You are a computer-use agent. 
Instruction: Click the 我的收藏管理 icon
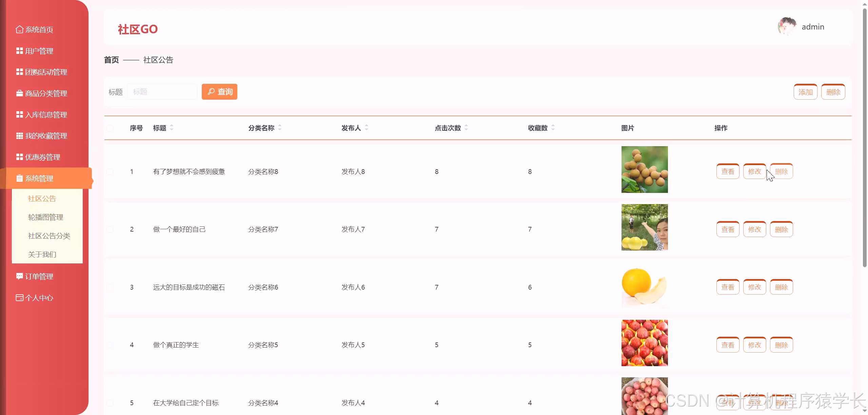click(x=19, y=136)
